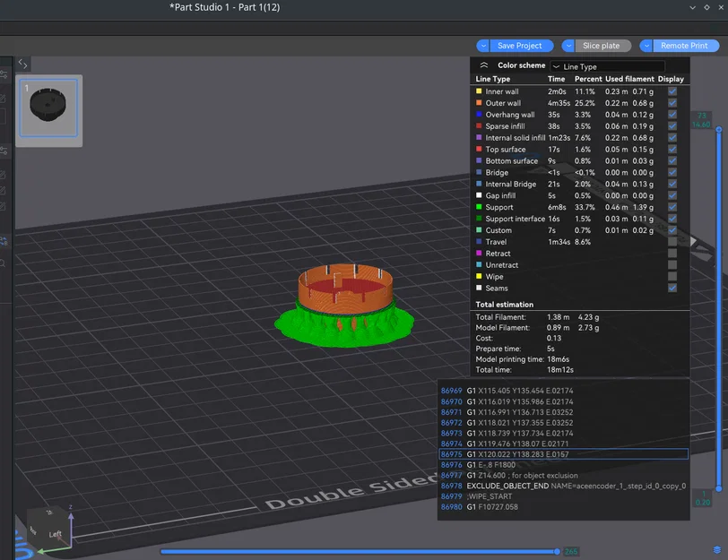
Task: Select plate 1 thumbnail
Action: click(x=48, y=108)
